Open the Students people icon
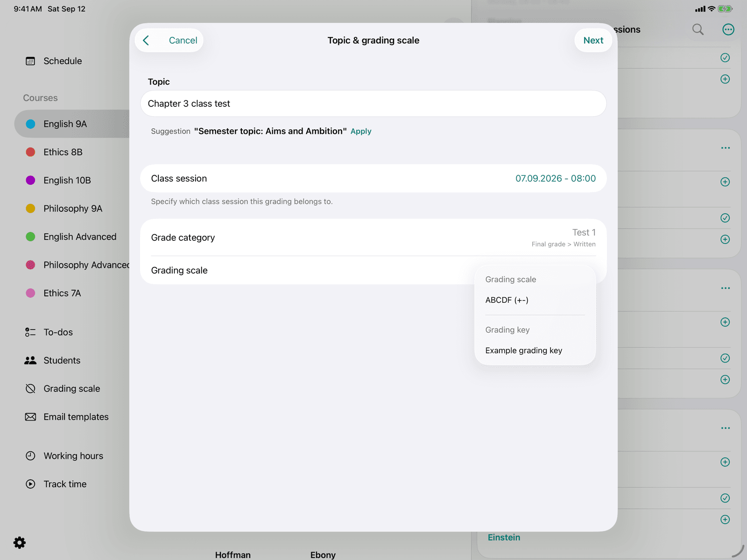 [30, 361]
